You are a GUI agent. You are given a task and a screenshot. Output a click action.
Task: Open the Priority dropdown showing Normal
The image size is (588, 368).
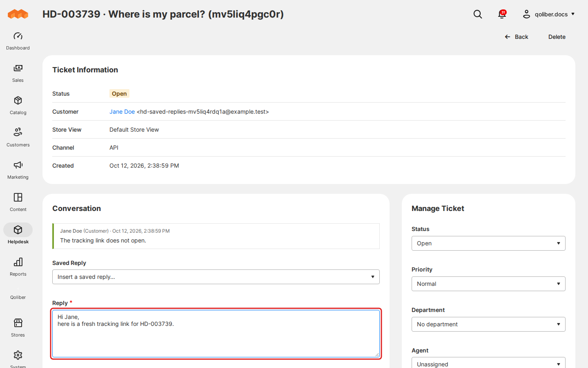click(x=488, y=284)
